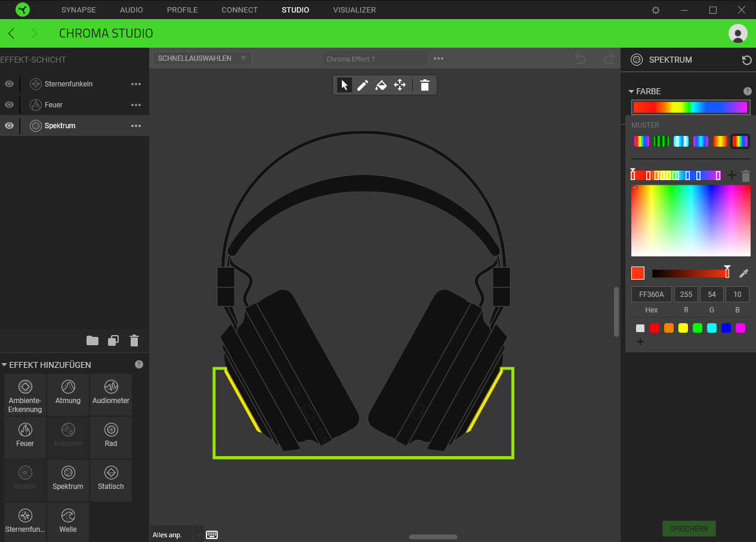Viewport: 756px width, 542px height.
Task: Select the move tool in toolbar
Action: coord(400,85)
